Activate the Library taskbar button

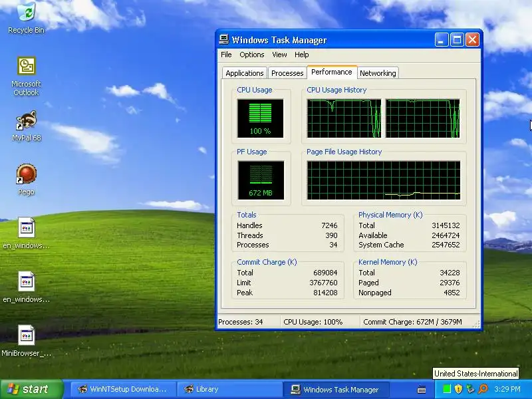[230, 389]
